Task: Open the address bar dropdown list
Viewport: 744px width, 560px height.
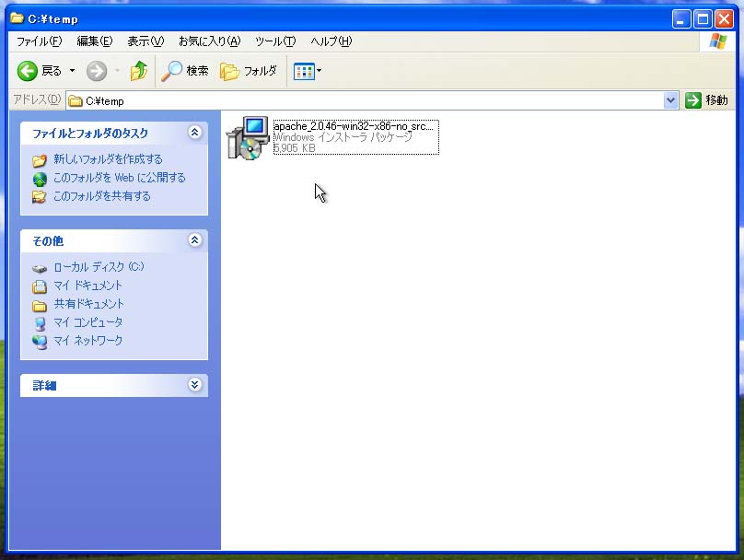Action: click(x=670, y=100)
